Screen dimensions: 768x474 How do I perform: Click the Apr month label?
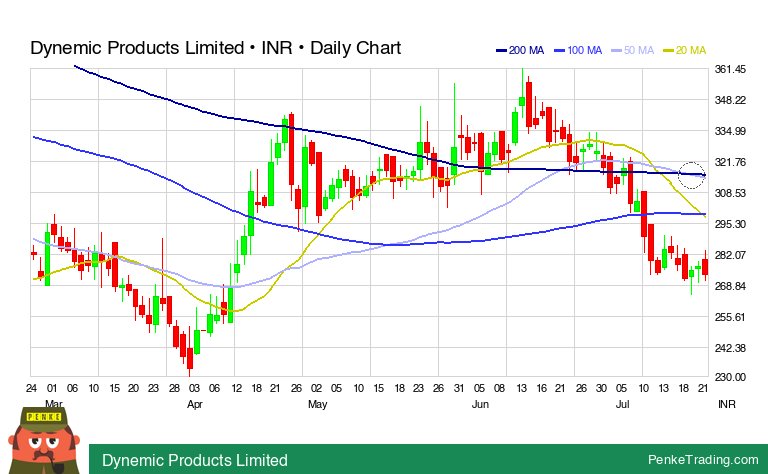[x=194, y=404]
